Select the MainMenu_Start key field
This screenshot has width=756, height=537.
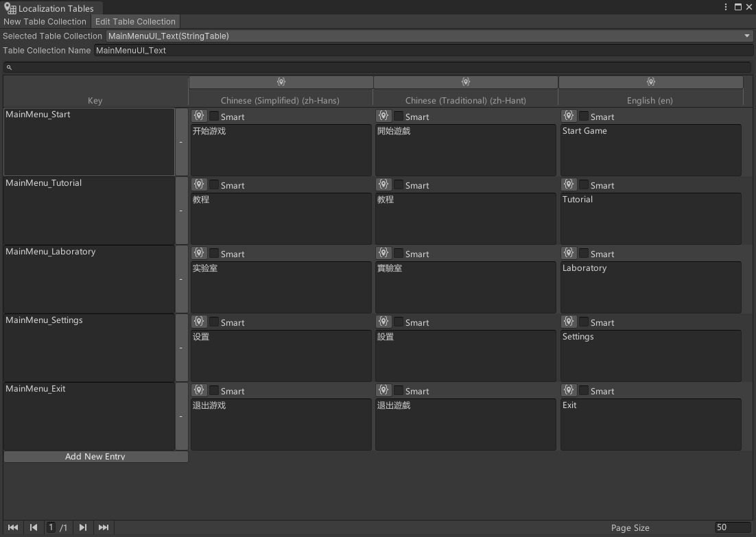point(89,142)
